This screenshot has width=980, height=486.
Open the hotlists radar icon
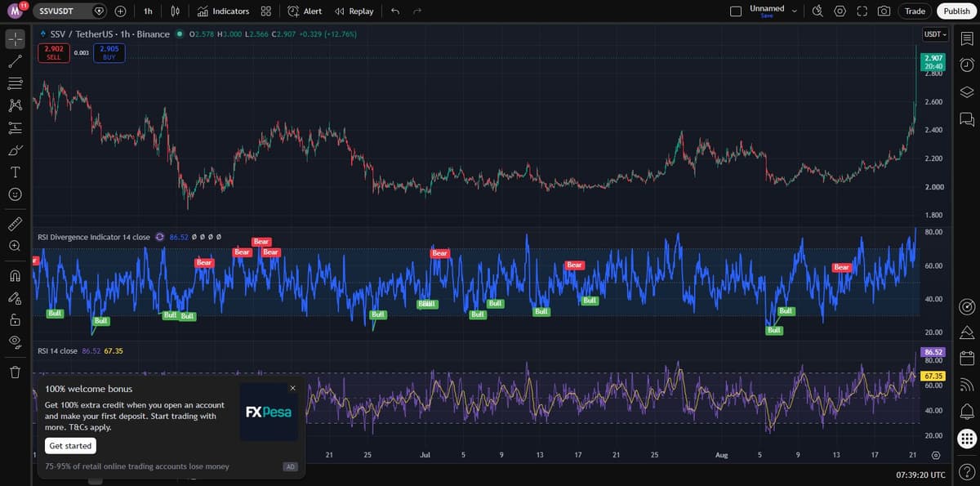click(967, 306)
